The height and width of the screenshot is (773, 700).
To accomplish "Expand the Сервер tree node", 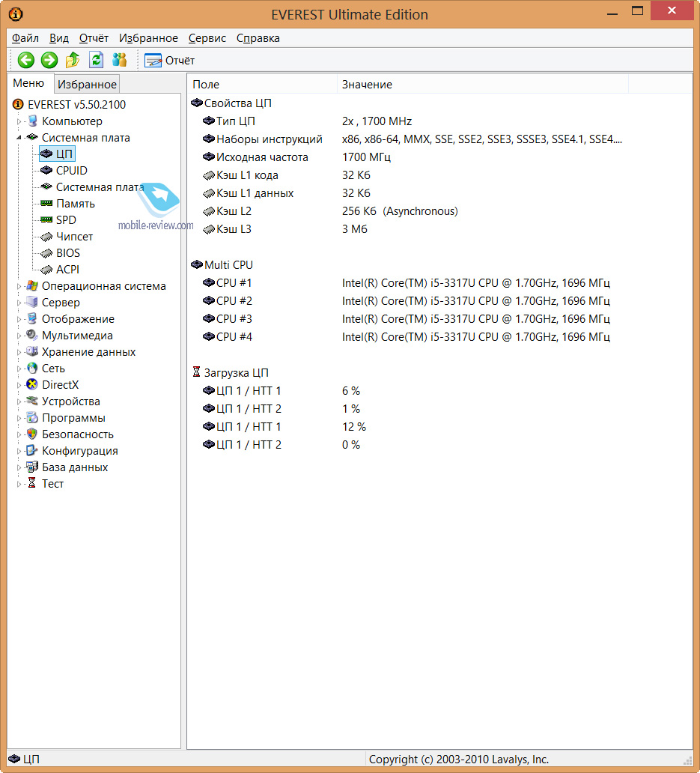I will (19, 303).
